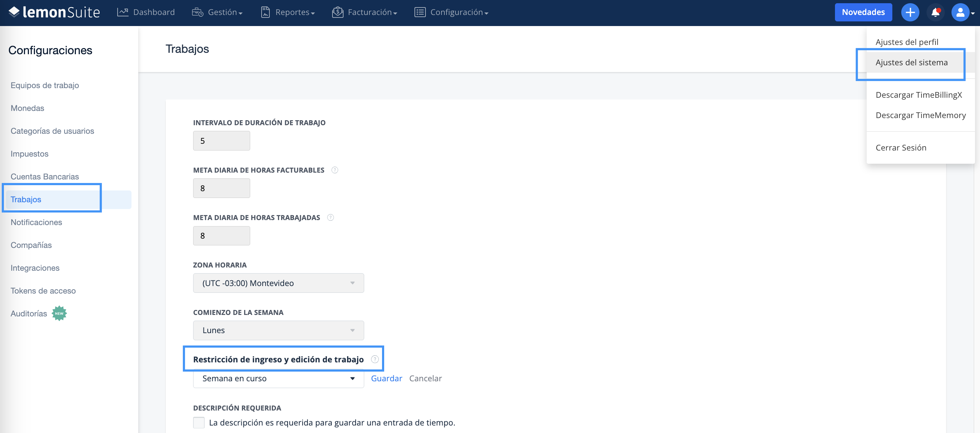This screenshot has height=433, width=980.
Task: Click the Intervalo de duración de trabajo field
Action: (221, 141)
